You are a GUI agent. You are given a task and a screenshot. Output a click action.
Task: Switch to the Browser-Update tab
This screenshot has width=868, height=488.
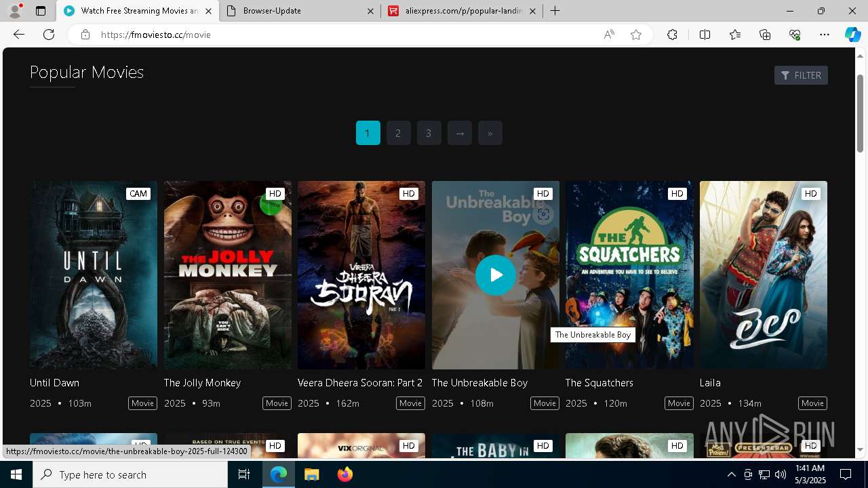click(x=300, y=11)
